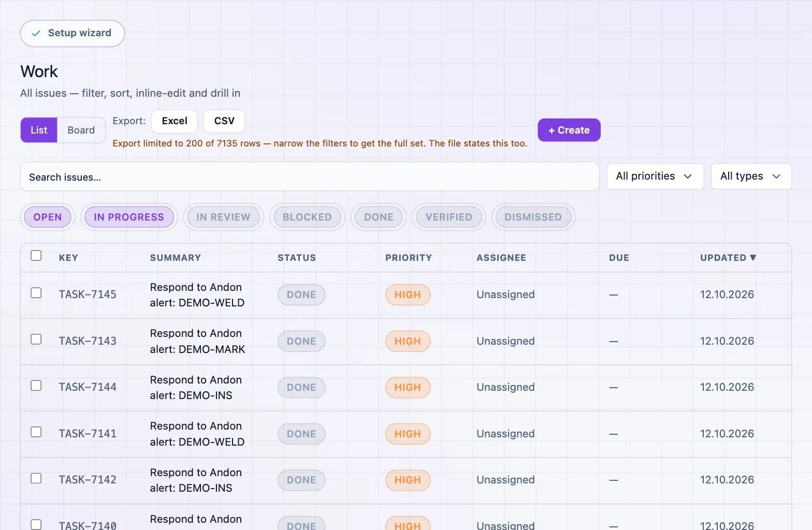Open the Setup wizard
Image resolution: width=812 pixels, height=530 pixels.
(72, 33)
